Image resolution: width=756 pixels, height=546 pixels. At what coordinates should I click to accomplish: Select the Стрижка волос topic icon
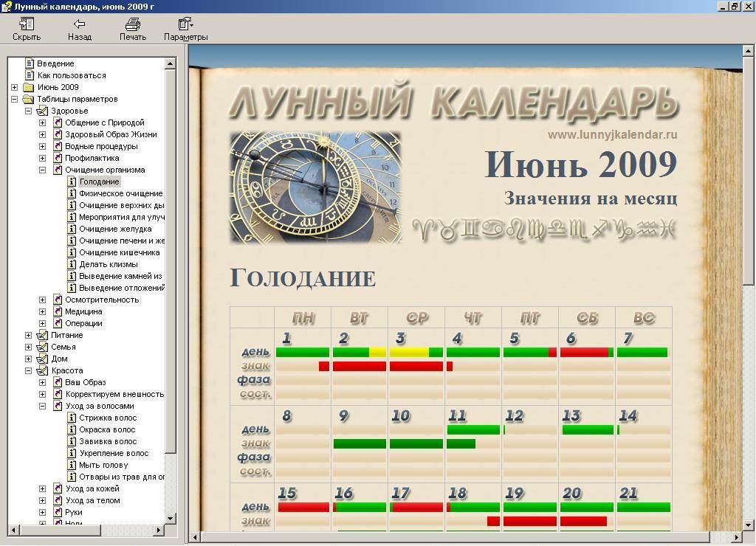72,418
